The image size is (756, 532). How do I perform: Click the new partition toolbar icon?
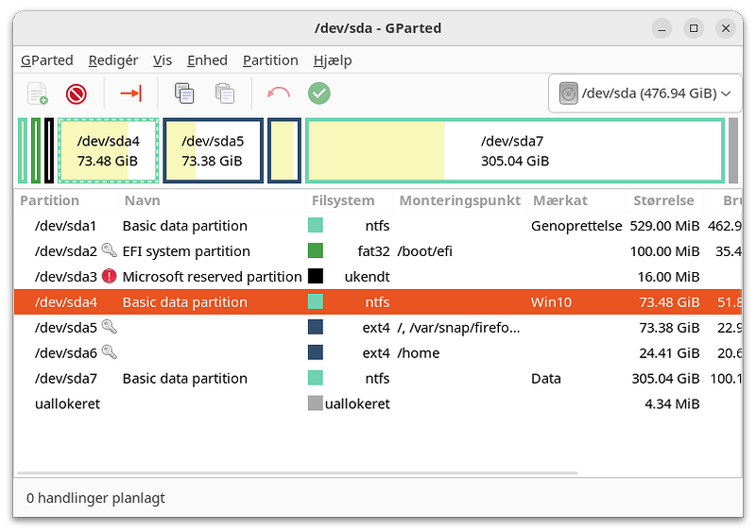pyautogui.click(x=38, y=94)
